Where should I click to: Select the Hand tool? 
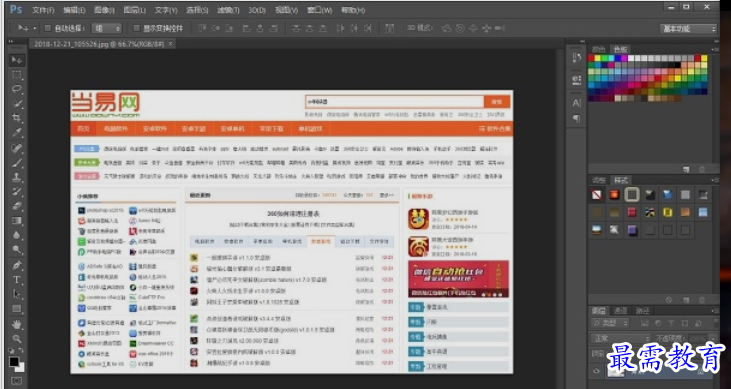click(x=17, y=324)
